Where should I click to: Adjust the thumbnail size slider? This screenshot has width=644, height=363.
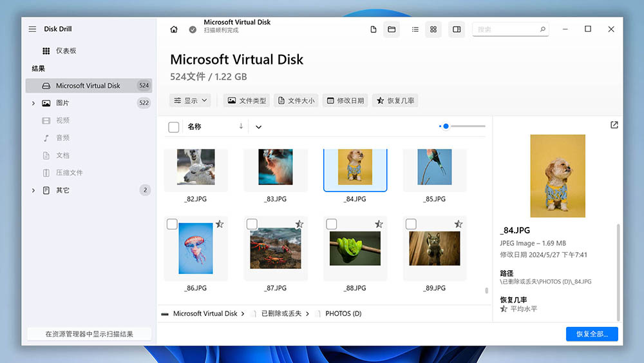[462, 126]
